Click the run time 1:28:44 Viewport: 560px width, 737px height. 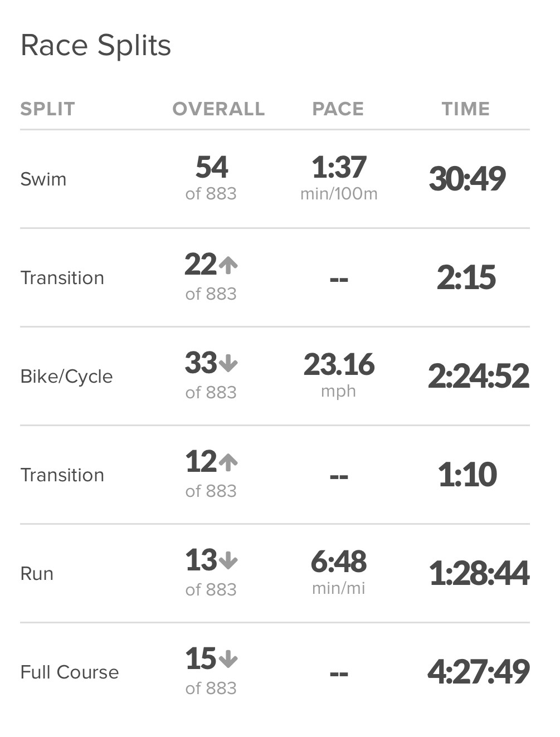(479, 573)
